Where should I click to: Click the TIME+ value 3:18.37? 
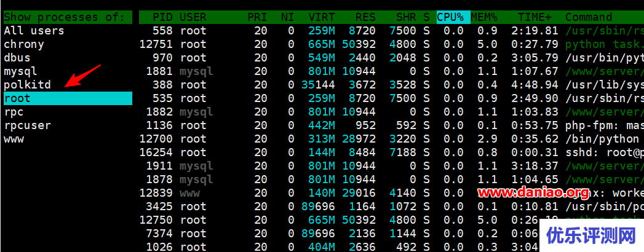pyautogui.click(x=535, y=166)
